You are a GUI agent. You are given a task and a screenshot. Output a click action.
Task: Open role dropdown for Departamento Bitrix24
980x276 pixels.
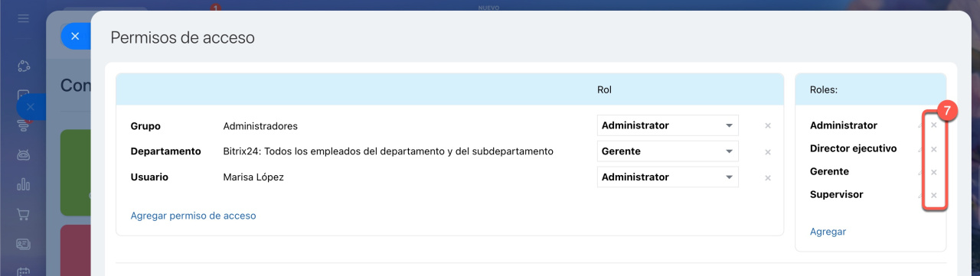pos(668,151)
